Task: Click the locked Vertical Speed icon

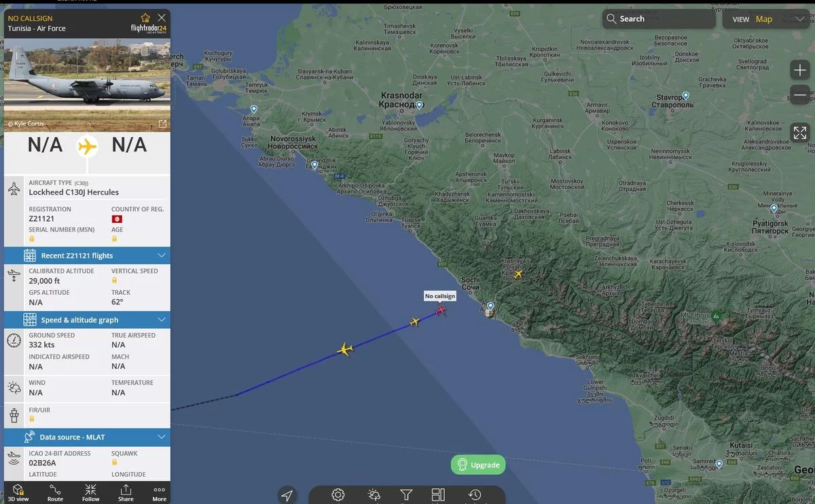Action: click(114, 280)
